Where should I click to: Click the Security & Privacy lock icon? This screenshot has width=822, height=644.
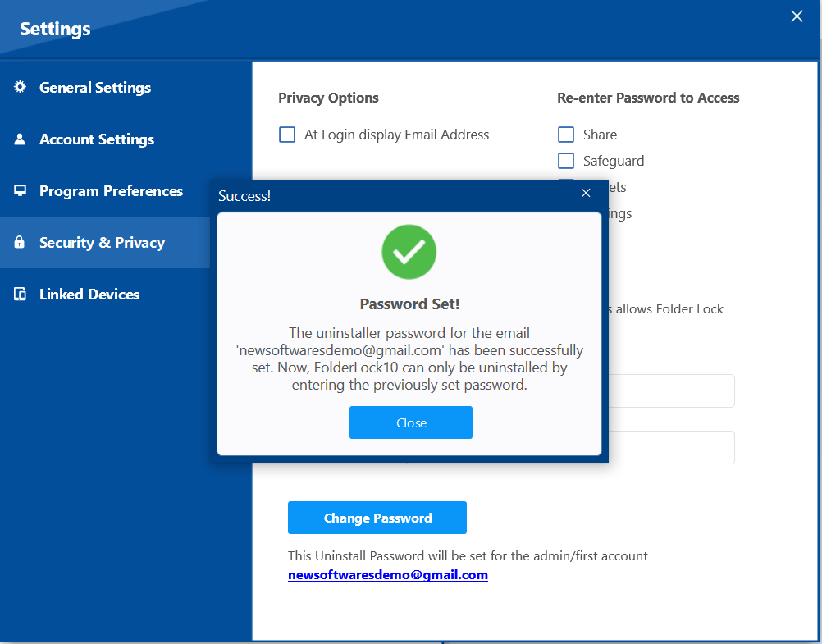coord(20,242)
